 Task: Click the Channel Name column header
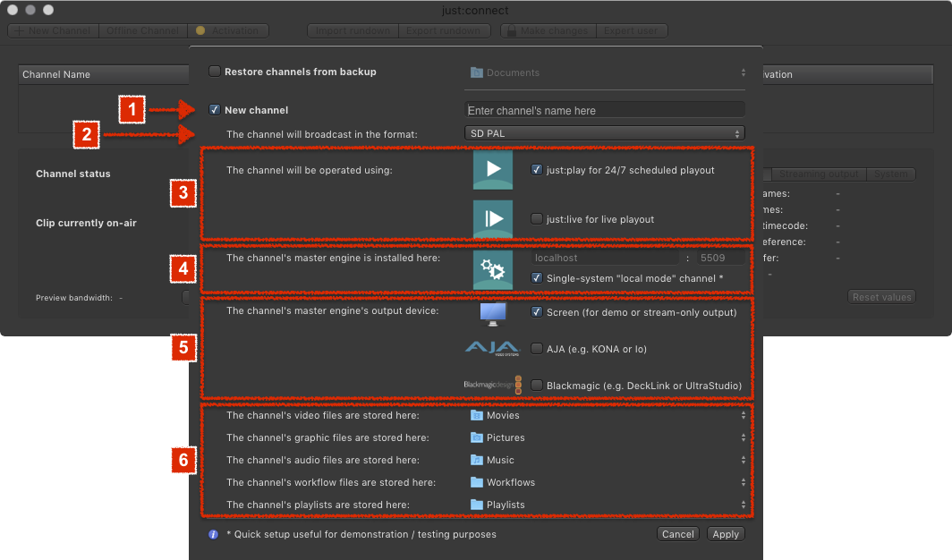(x=104, y=74)
